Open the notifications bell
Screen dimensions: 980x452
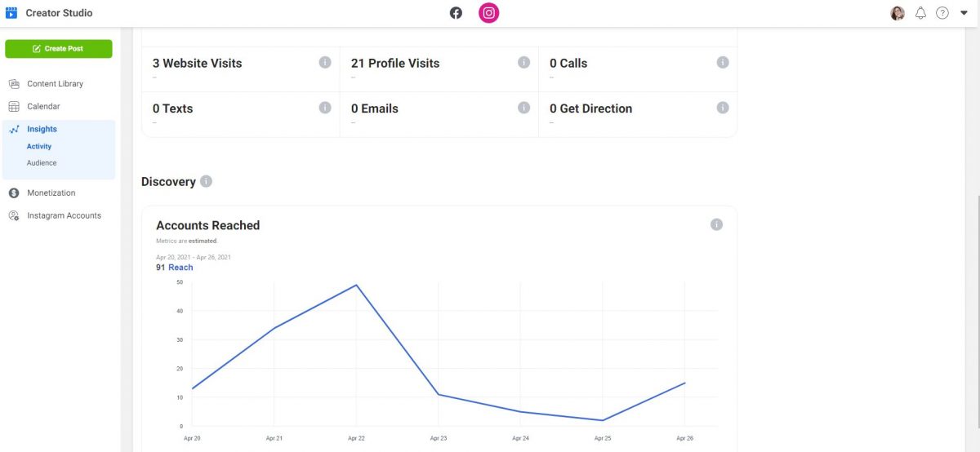[920, 13]
